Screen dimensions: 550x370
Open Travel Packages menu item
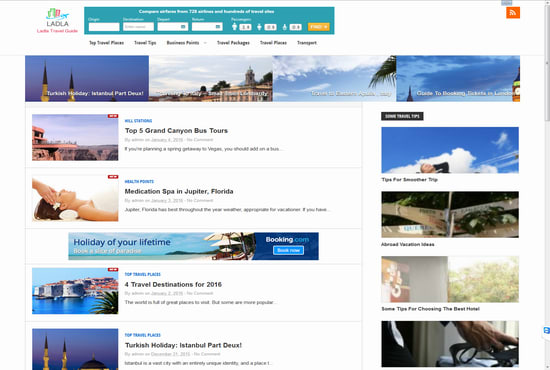pos(233,43)
